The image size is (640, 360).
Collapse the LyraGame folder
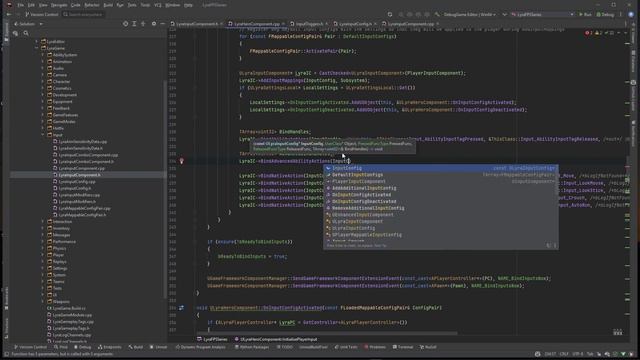click(37, 48)
